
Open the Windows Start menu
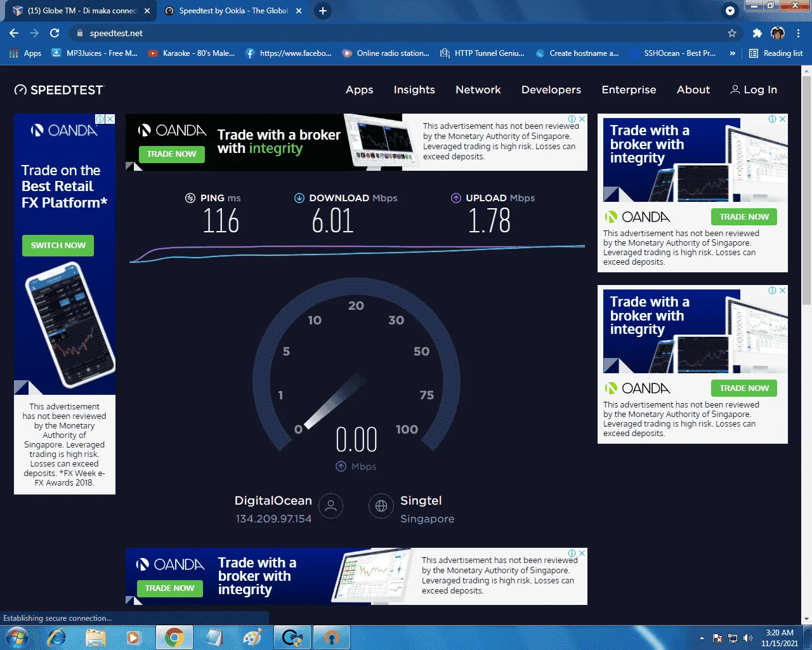[17, 637]
